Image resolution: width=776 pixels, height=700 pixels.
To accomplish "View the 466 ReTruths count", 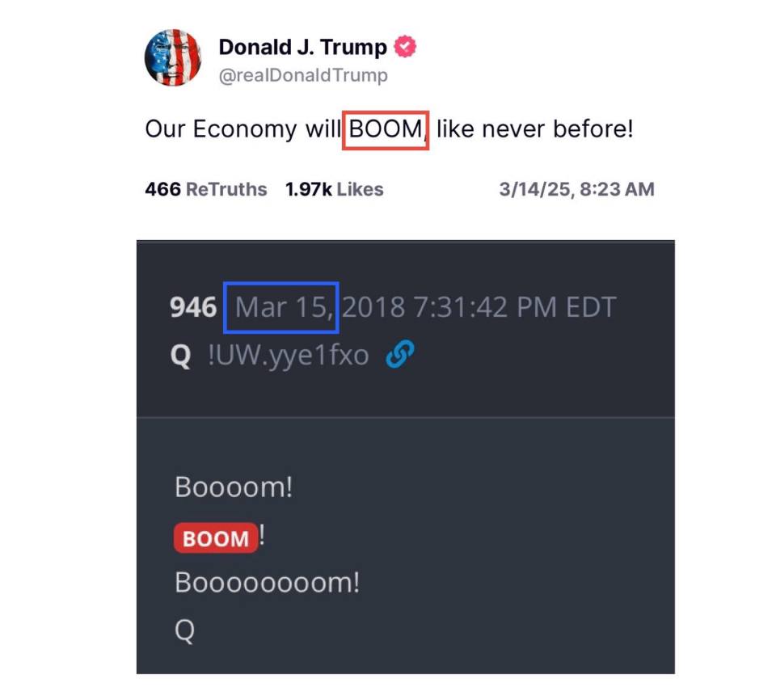I will pos(206,189).
